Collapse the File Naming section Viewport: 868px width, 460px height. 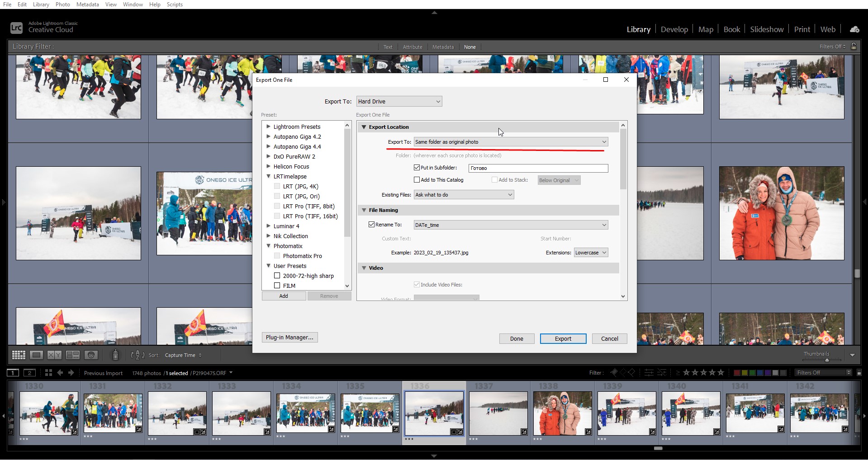pos(364,210)
